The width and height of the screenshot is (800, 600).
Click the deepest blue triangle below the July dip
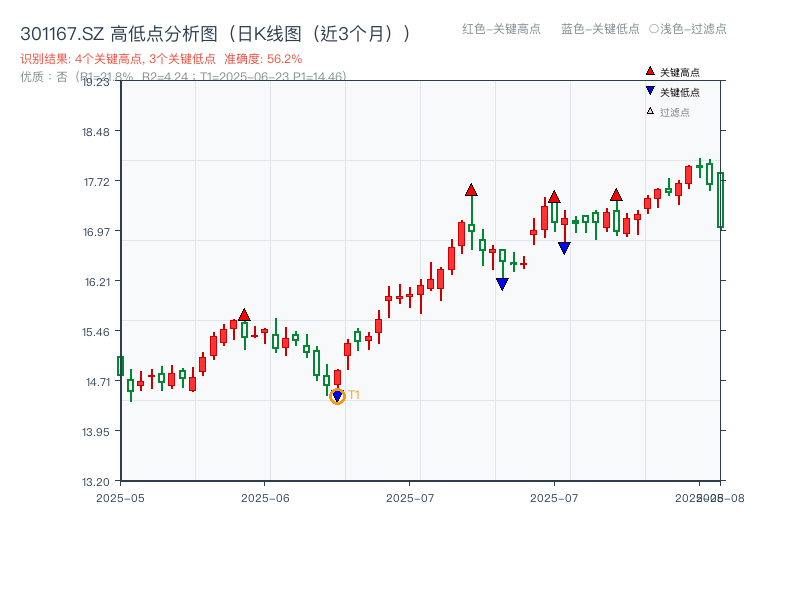[502, 284]
